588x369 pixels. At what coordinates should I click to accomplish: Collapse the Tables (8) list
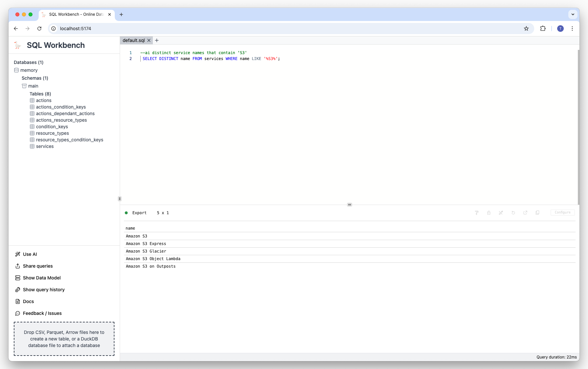[x=40, y=94]
